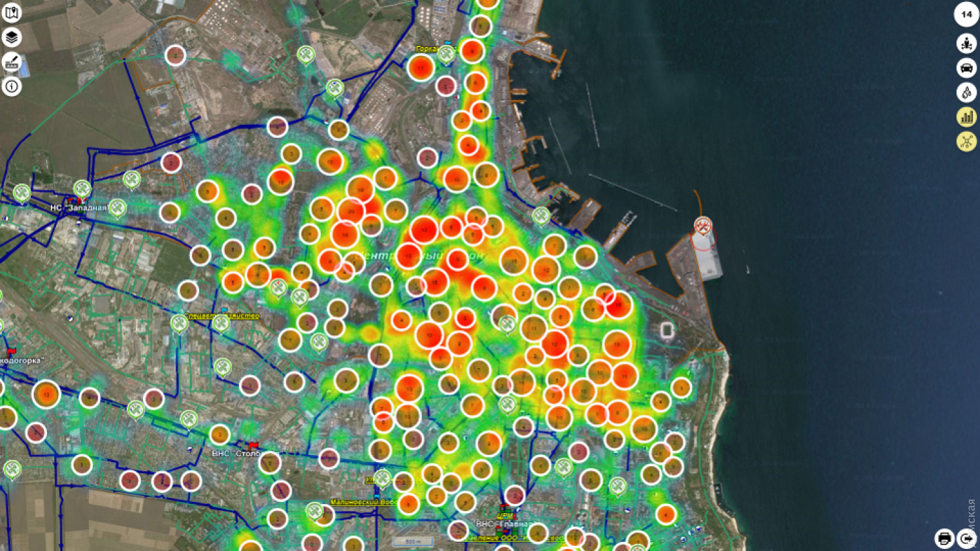
Task: Disable the cluster network toggle
Action: pyautogui.click(x=966, y=141)
